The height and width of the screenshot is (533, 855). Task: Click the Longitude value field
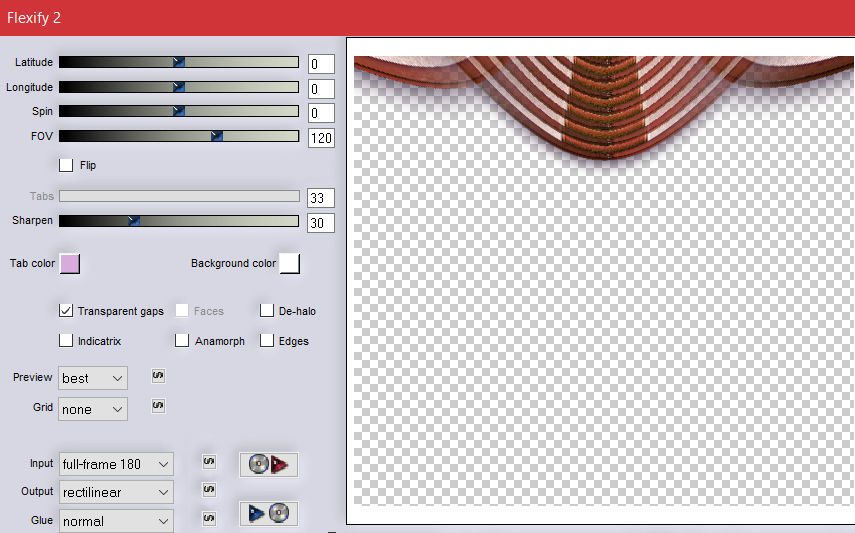click(x=321, y=88)
